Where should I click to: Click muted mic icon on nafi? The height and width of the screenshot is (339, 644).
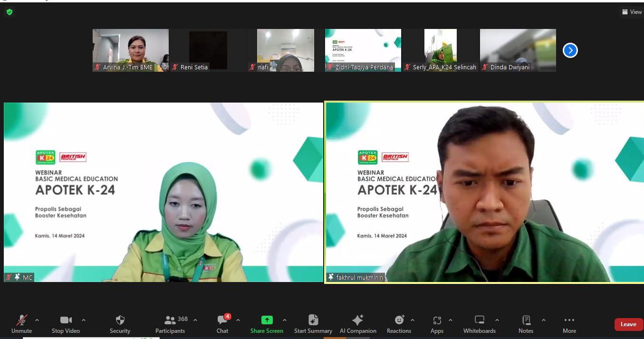[252, 67]
